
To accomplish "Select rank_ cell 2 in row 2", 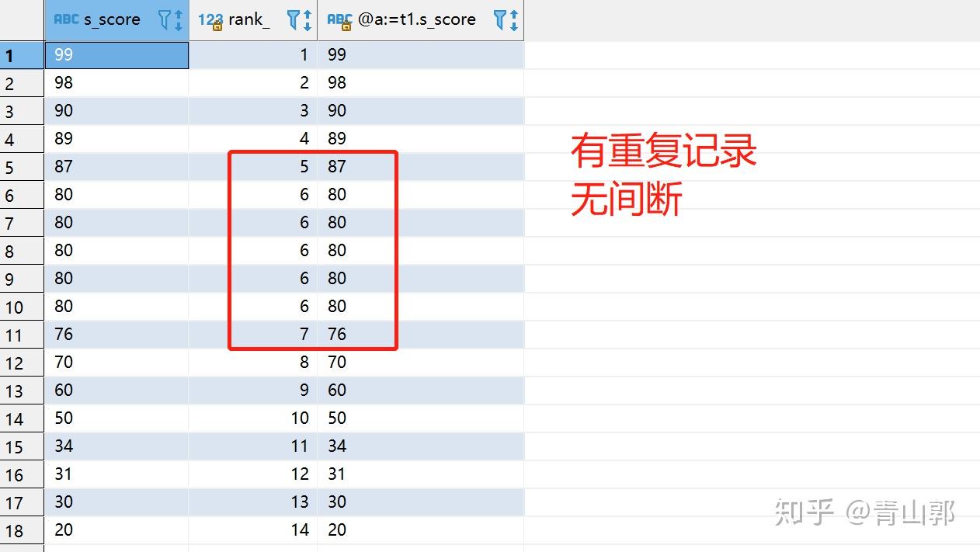I will (x=253, y=83).
